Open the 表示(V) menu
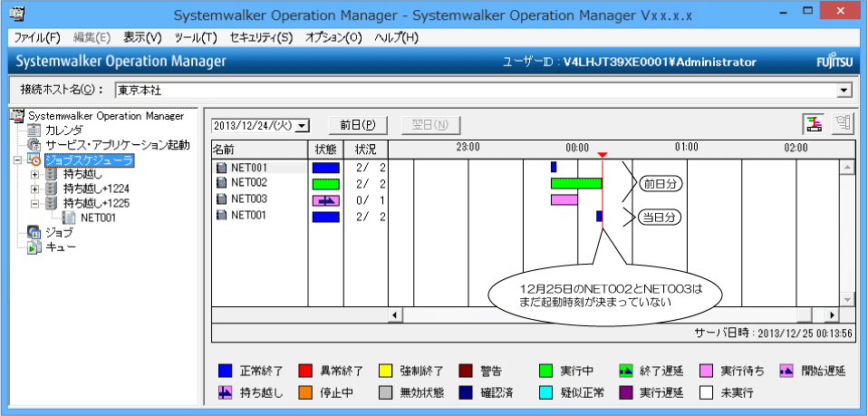The width and height of the screenshot is (868, 416). [142, 38]
